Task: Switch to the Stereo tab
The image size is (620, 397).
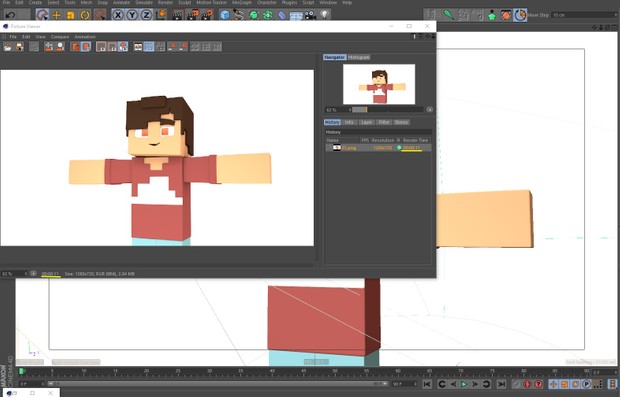Action: (401, 122)
